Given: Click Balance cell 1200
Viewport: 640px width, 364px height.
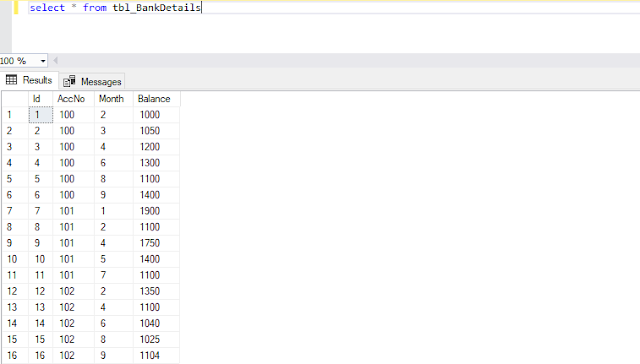Looking at the screenshot, I should 156,147.
